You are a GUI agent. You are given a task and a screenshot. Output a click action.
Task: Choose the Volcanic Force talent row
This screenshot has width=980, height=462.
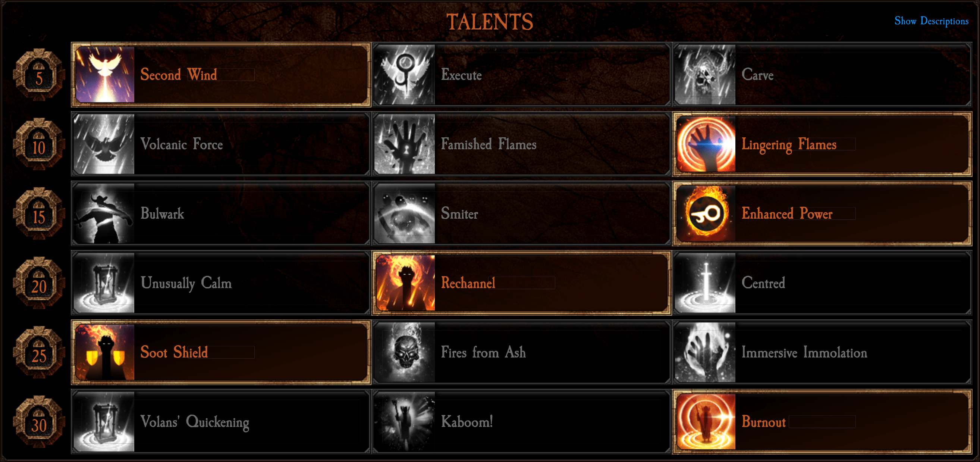tap(221, 144)
